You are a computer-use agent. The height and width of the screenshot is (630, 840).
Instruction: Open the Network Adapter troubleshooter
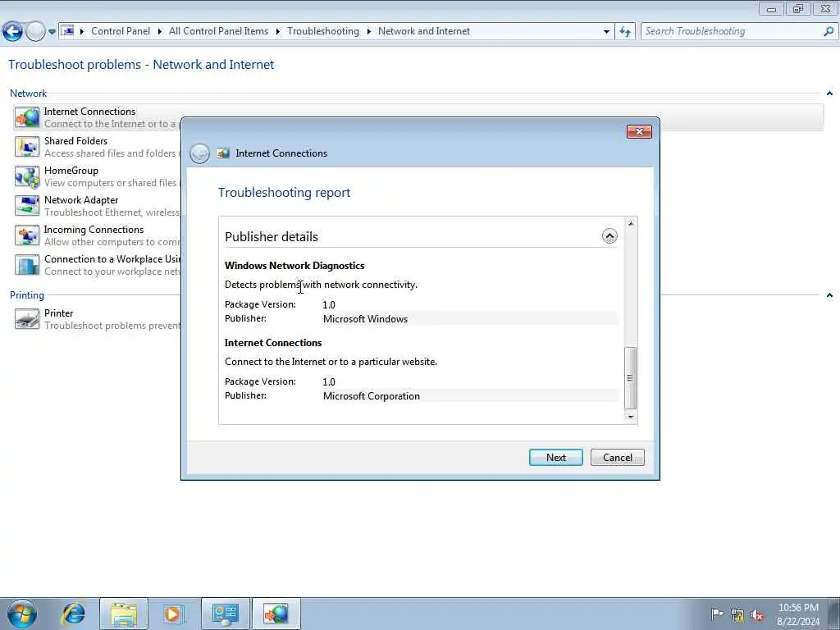(x=81, y=200)
